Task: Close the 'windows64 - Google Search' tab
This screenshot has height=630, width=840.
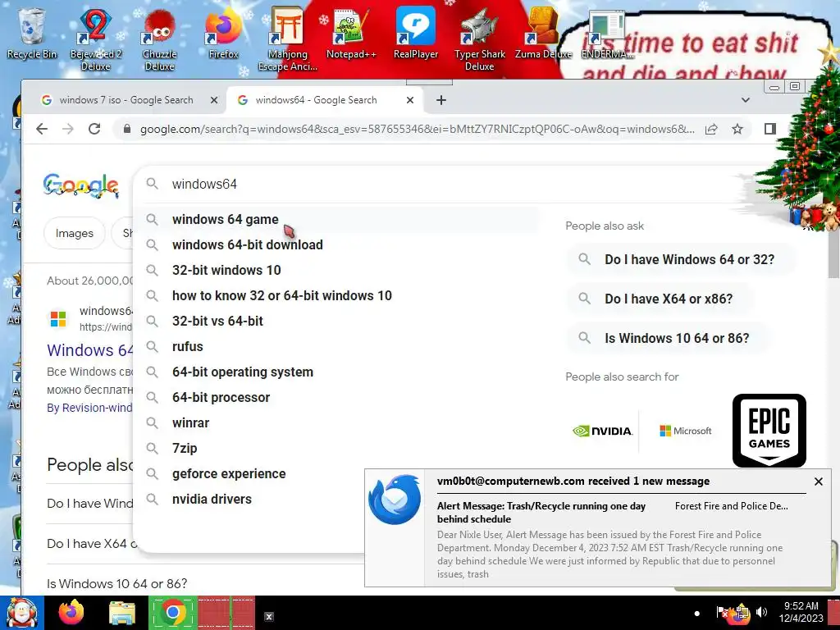Action: (410, 100)
